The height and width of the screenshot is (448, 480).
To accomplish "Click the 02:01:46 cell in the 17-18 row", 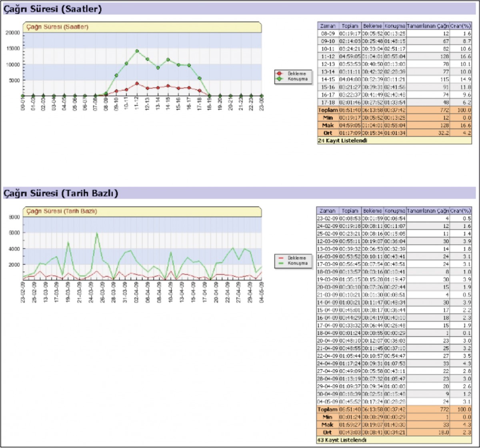I will point(350,102).
